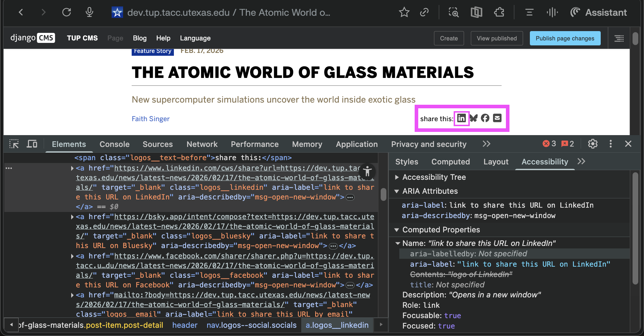Click the email share icon

[497, 118]
